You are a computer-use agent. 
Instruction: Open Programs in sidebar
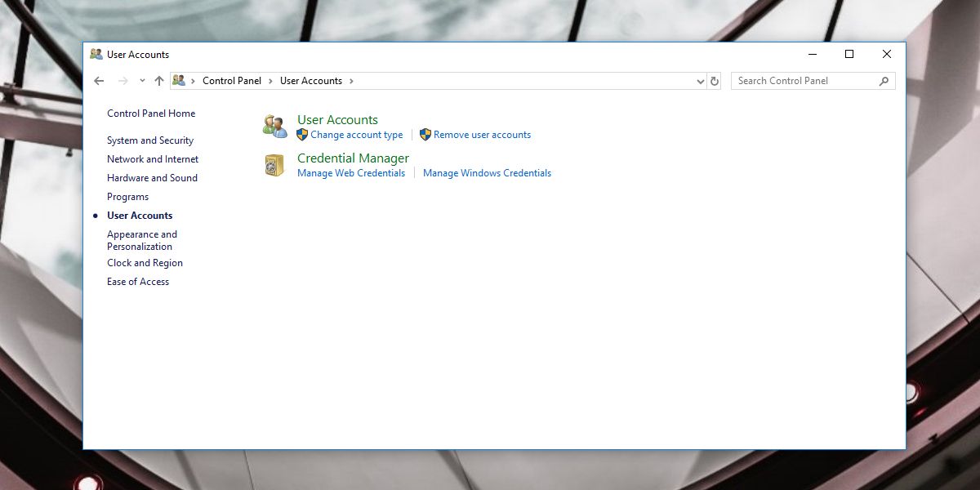coord(127,197)
